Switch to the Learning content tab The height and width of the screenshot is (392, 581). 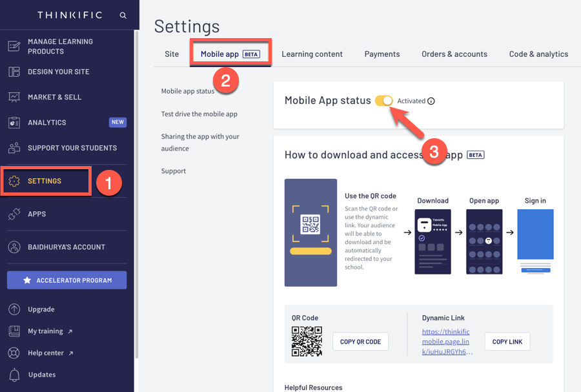click(312, 54)
